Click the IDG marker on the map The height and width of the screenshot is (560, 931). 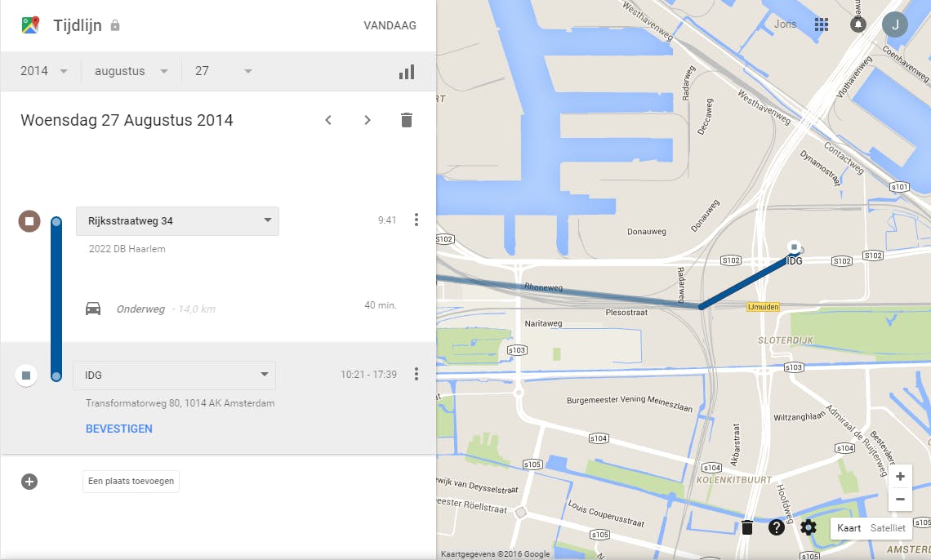[x=794, y=247]
